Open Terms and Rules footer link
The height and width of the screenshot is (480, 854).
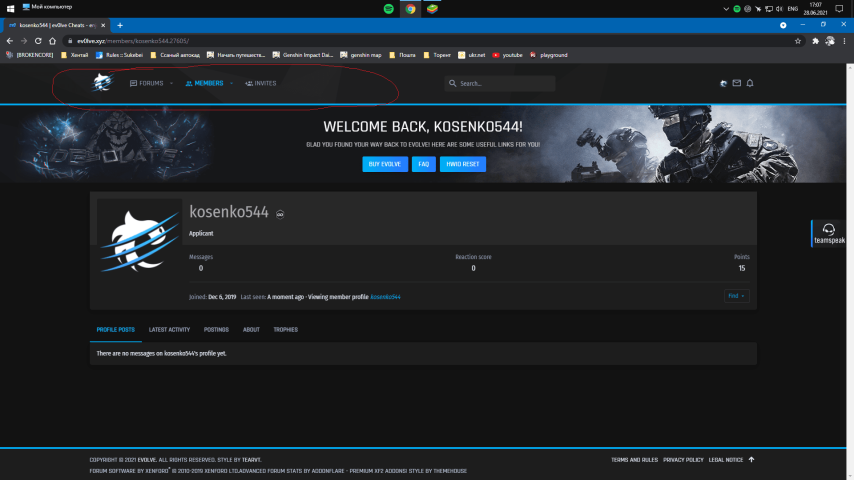(635, 460)
